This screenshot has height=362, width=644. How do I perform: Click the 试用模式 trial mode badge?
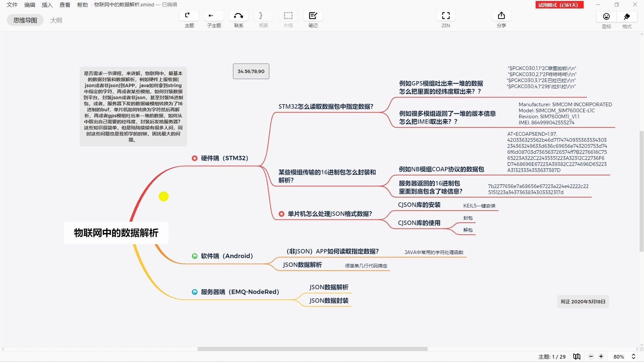(x=559, y=5)
